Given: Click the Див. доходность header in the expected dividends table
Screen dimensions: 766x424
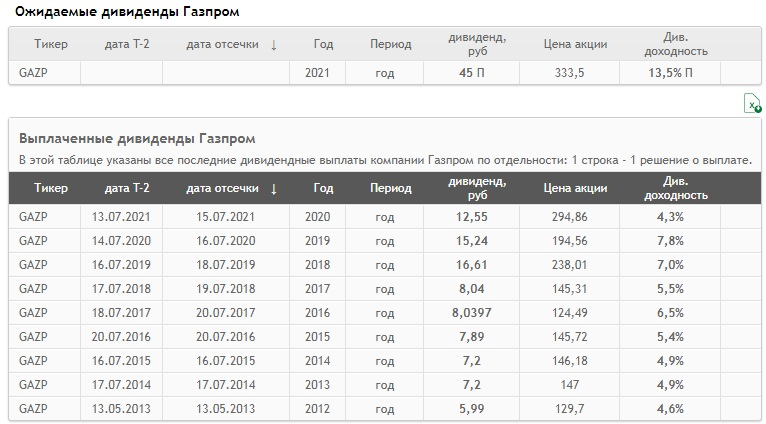Looking at the screenshot, I should (x=676, y=44).
